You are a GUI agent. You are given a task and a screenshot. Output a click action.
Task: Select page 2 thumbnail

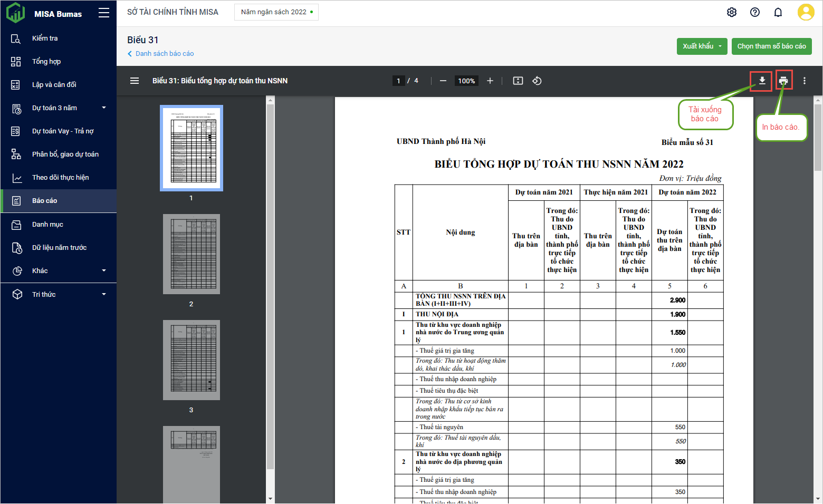click(192, 254)
